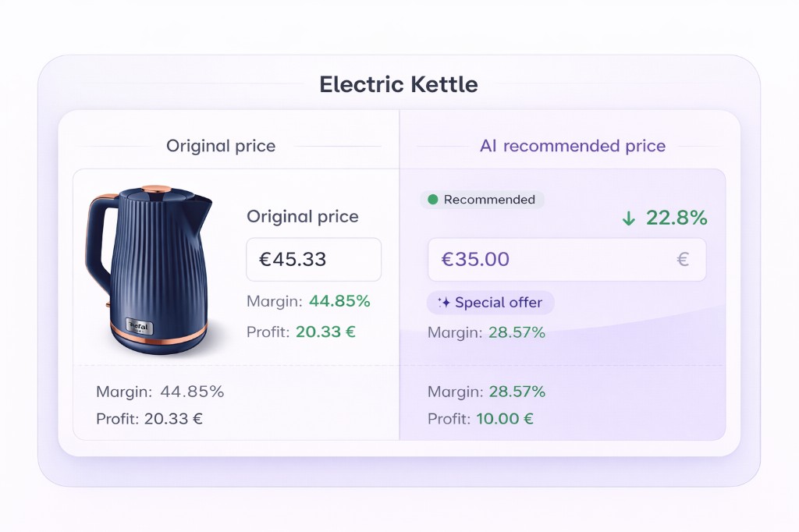This screenshot has height=532, width=799.
Task: Click the green down arrow beside 22.8%
Action: 629,219
